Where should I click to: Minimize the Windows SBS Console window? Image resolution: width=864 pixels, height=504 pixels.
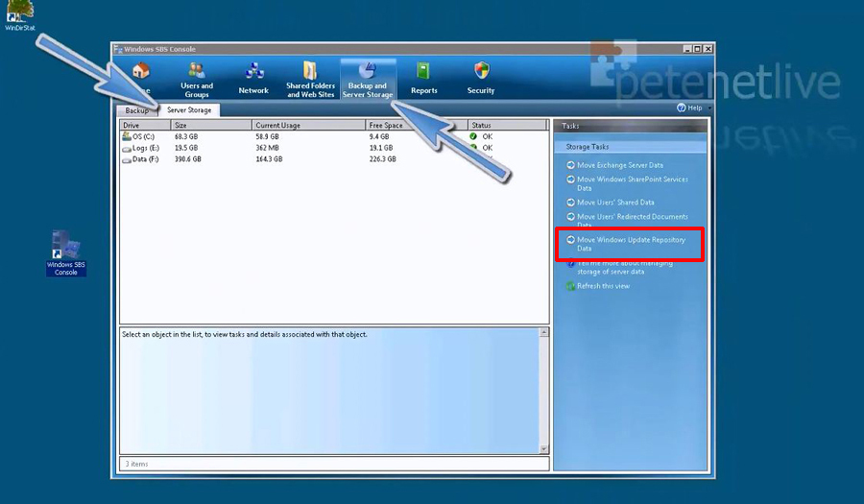point(687,49)
